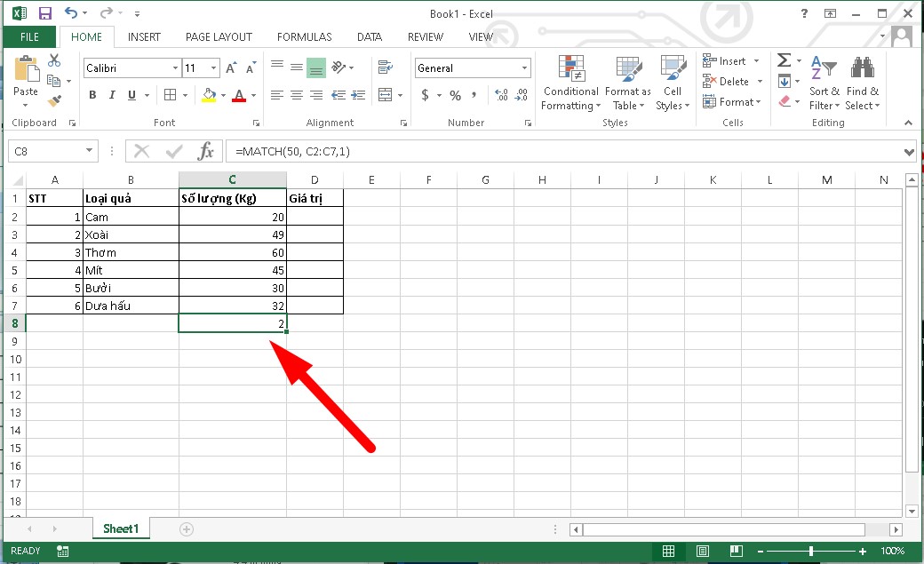Click the Format Painter brush icon

pyautogui.click(x=54, y=100)
